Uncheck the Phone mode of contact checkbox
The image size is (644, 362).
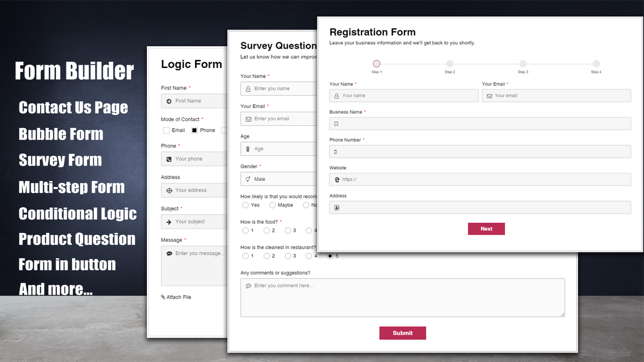tap(194, 130)
